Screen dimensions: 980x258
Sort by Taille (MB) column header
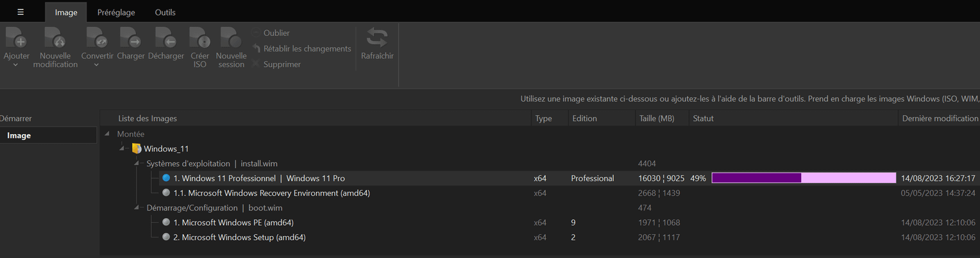(x=657, y=119)
